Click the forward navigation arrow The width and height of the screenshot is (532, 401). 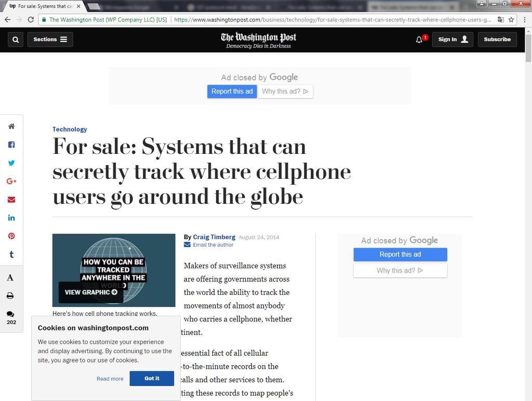19,20
